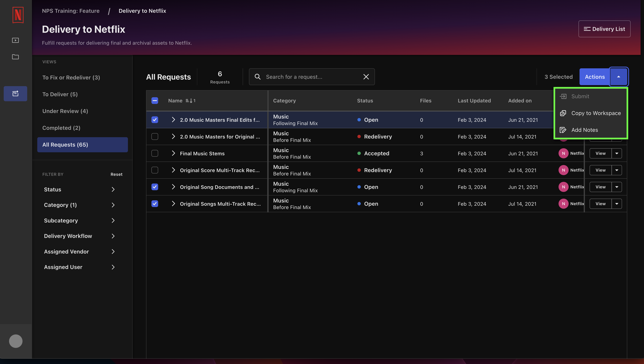Select the delivery icon in sidebar
The height and width of the screenshot is (364, 644).
click(15, 94)
